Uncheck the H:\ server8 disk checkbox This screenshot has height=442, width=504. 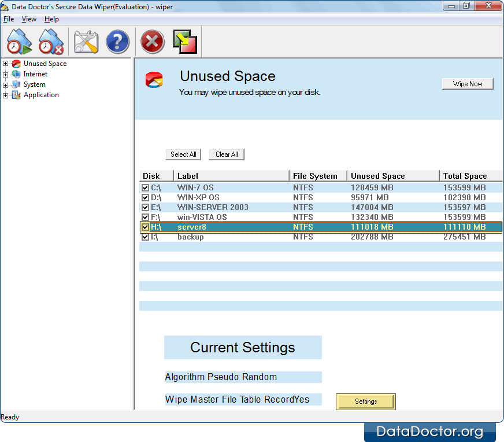click(x=145, y=227)
